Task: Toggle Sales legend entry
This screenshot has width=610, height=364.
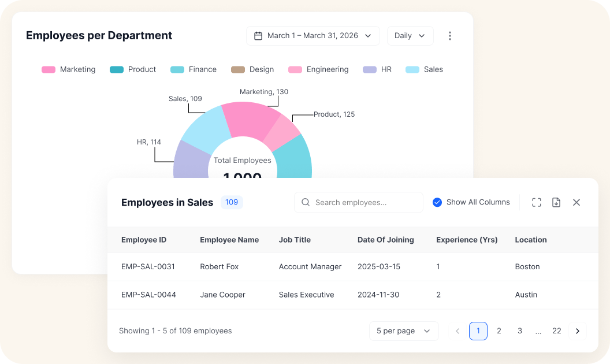Action: (x=424, y=70)
